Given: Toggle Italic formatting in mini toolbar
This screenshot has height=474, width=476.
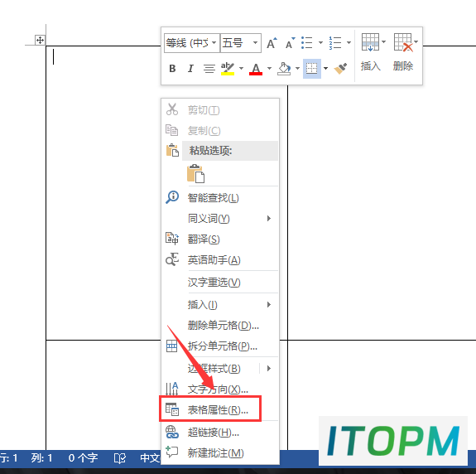Looking at the screenshot, I should 190,69.
